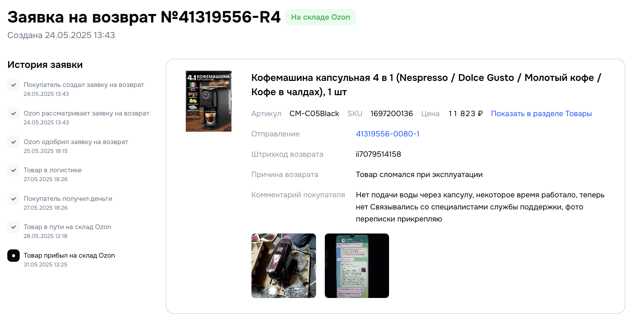This screenshot has width=644, height=323.
Task: Click return barcode ii7079514158
Action: pos(378,154)
